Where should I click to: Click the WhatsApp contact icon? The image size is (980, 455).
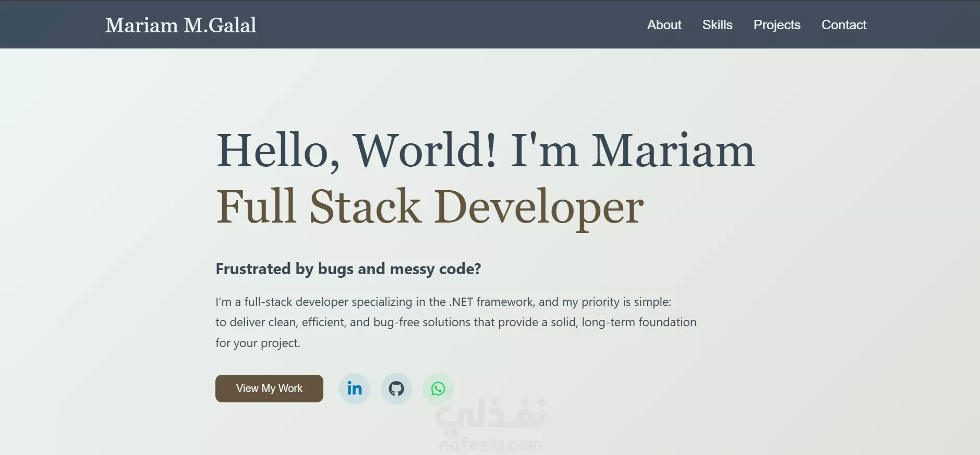[438, 388]
